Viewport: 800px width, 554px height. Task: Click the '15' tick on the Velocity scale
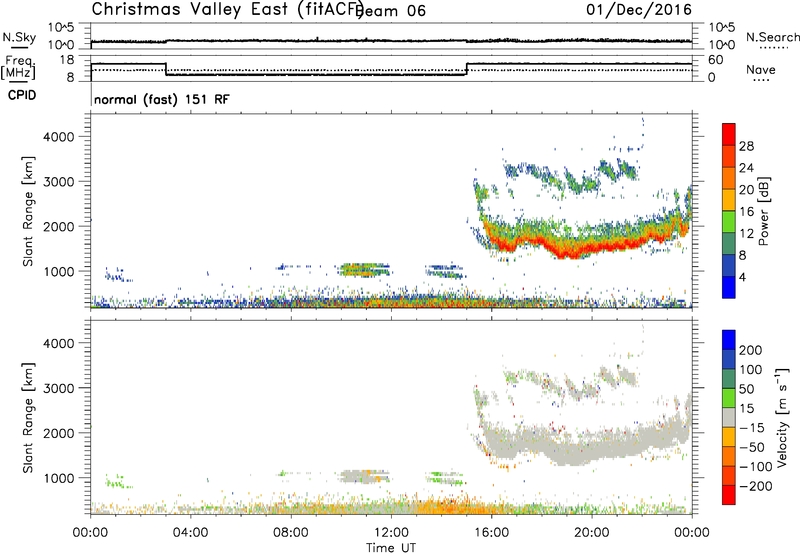746,408
